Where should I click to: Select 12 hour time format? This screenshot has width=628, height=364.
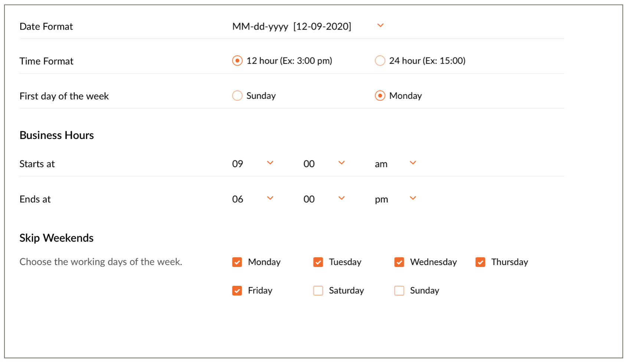237,61
